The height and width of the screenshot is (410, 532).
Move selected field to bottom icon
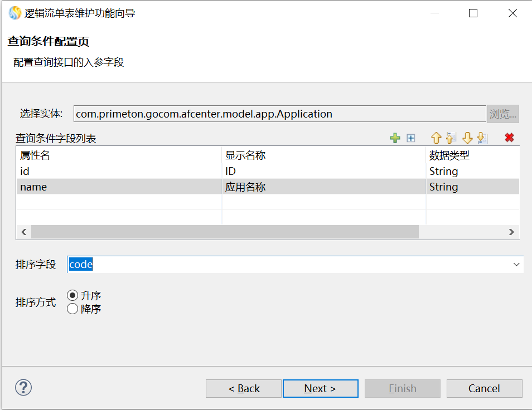(482, 138)
